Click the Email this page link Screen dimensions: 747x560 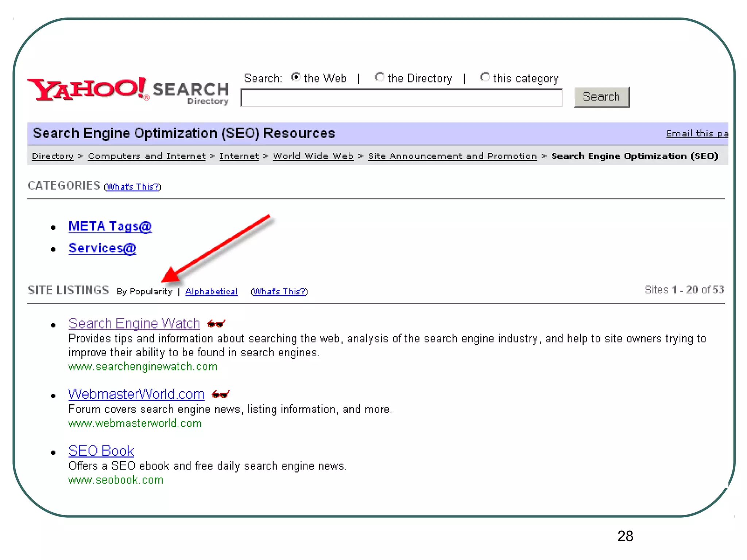(x=697, y=133)
